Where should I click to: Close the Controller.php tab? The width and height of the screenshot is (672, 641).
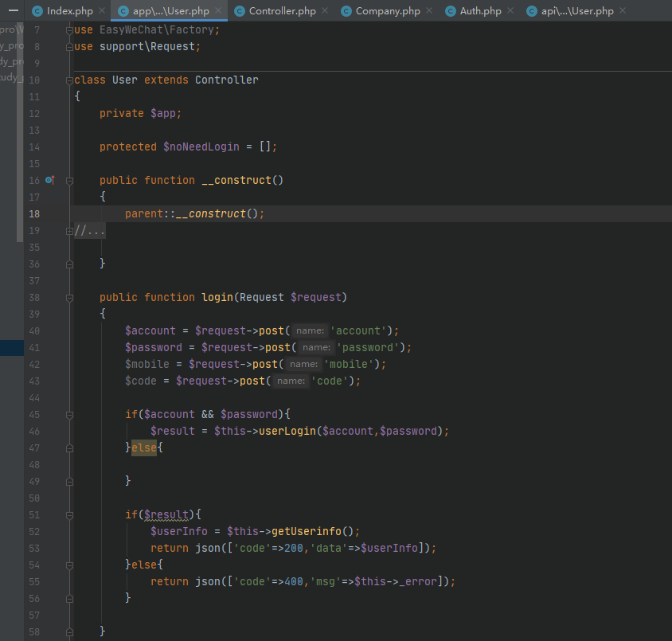[325, 10]
